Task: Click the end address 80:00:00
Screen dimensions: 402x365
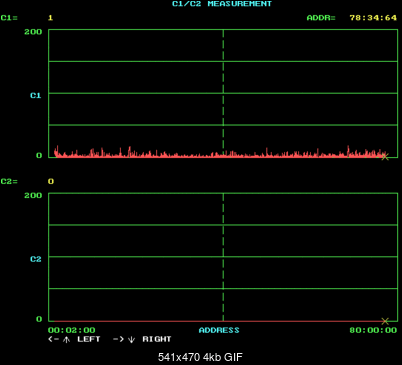Action: [373, 330]
